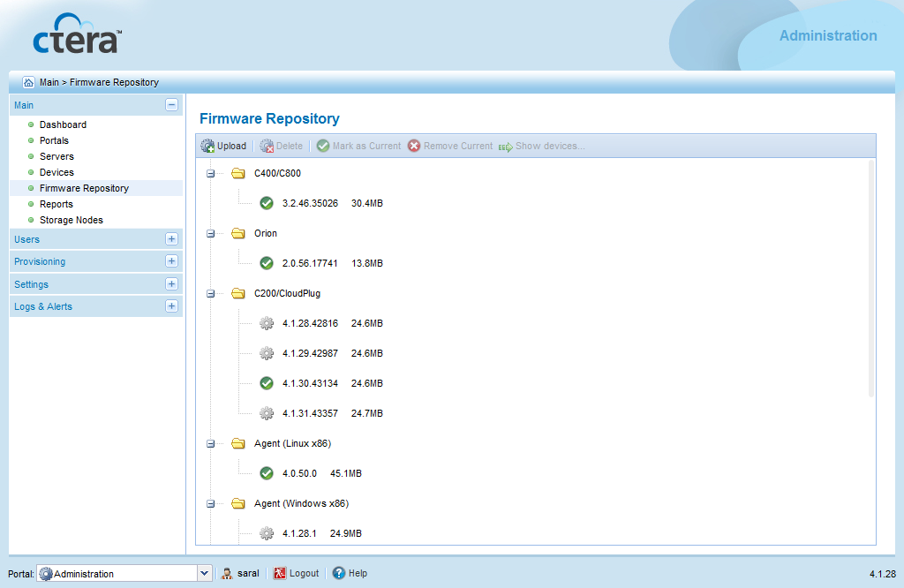Expand the Settings sidebar section
Image resolution: width=904 pixels, height=588 pixels.
(x=172, y=284)
